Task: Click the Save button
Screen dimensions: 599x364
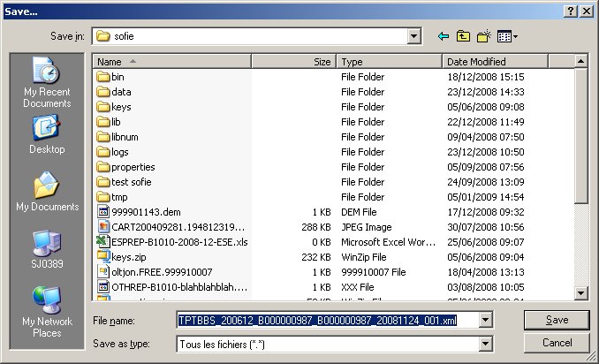Action: (x=557, y=319)
